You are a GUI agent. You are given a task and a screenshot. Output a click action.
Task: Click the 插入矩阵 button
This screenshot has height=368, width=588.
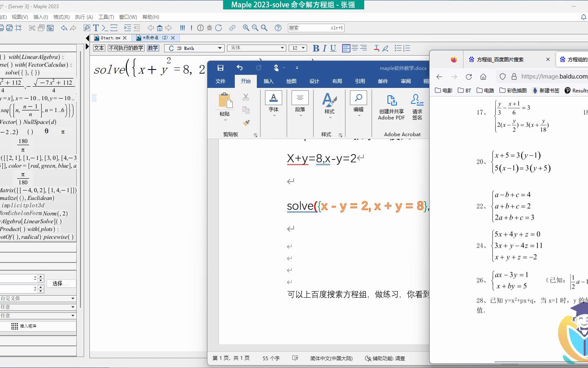point(38,326)
